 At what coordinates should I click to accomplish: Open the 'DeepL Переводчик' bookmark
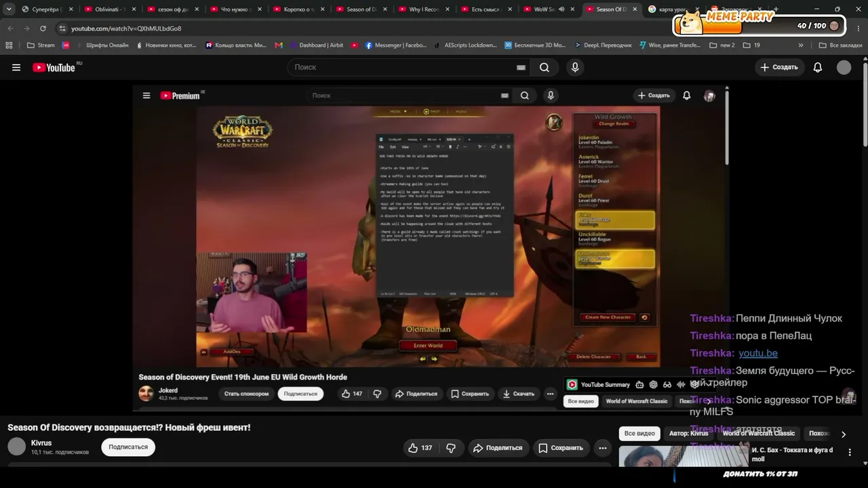coord(602,45)
